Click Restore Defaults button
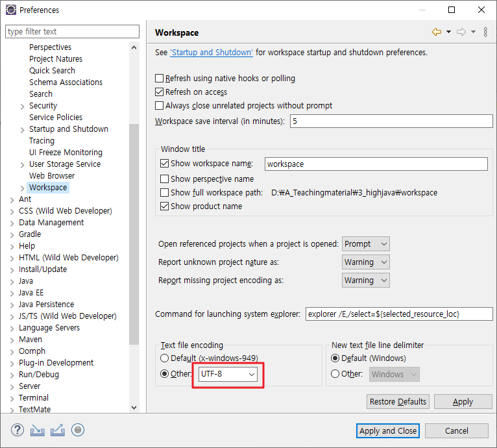The width and height of the screenshot is (497, 448). coord(398,402)
